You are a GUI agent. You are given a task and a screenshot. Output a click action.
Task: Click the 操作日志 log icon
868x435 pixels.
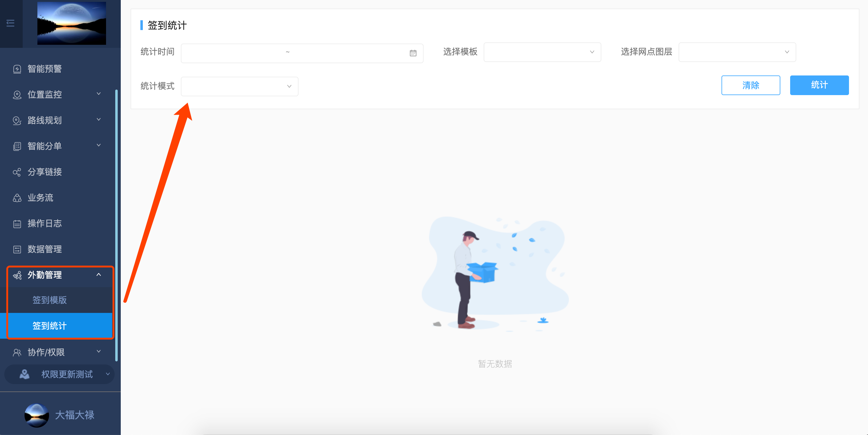click(x=17, y=224)
